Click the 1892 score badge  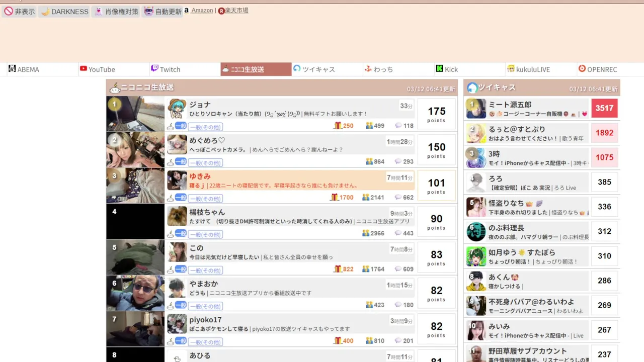coord(604,133)
